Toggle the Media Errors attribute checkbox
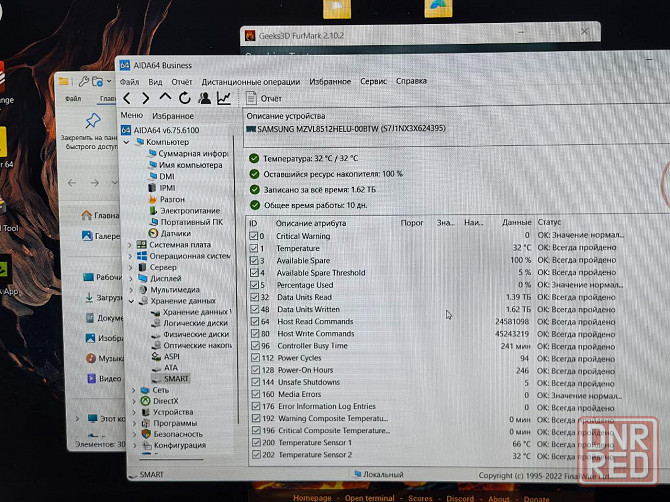The image size is (670, 502). click(256, 394)
